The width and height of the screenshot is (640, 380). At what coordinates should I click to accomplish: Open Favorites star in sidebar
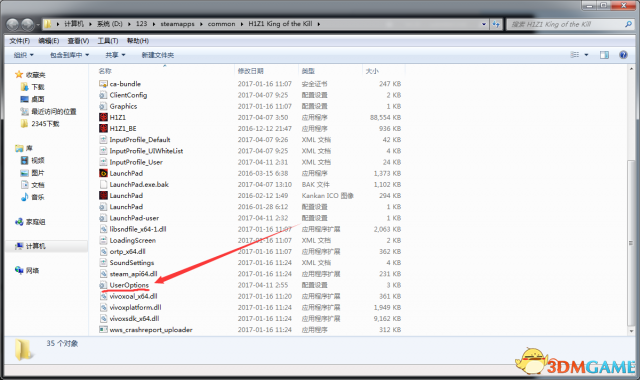(19, 75)
